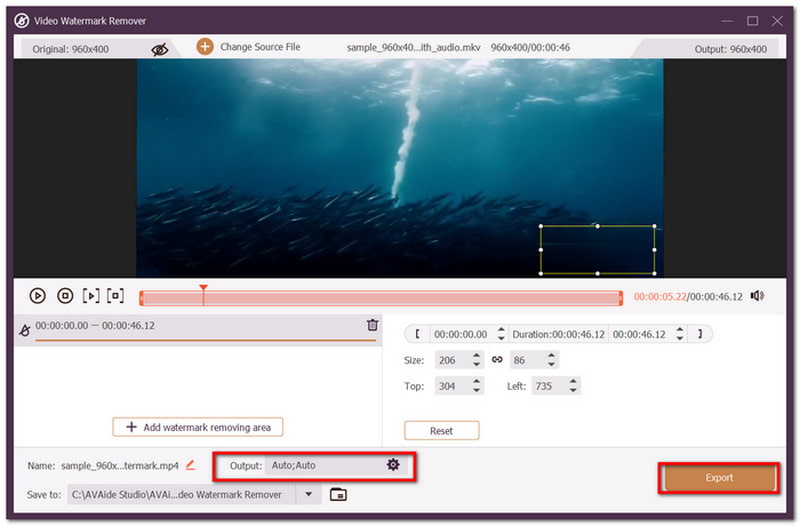Click the Reset button
The height and width of the screenshot is (526, 800).
tap(441, 431)
